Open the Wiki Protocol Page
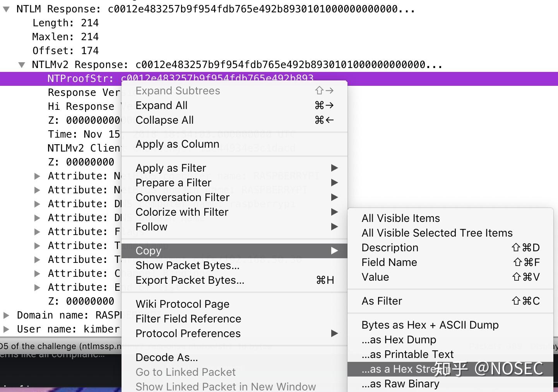The width and height of the screenshot is (558, 392). click(182, 304)
